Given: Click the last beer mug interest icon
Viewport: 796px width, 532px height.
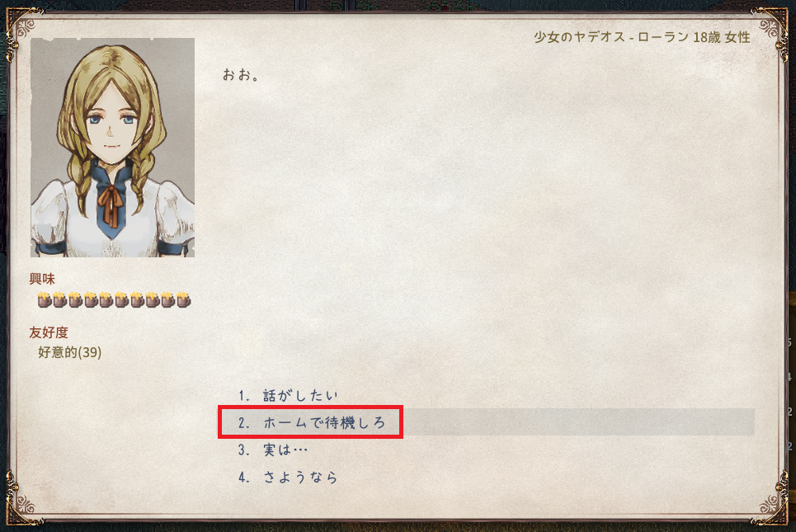Looking at the screenshot, I should click(183, 300).
